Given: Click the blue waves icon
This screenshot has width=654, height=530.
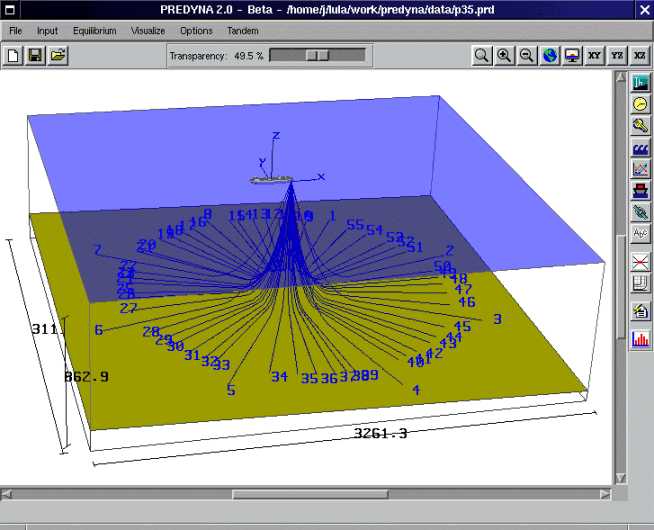Looking at the screenshot, I should [640, 148].
